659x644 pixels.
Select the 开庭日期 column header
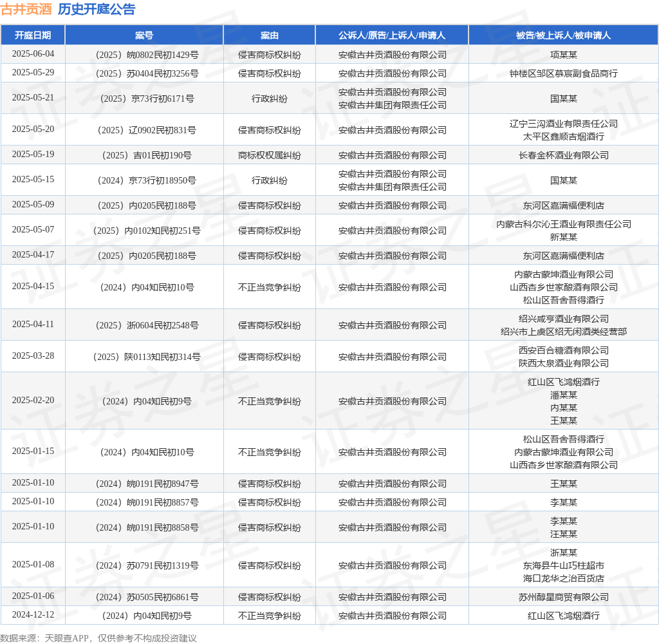click(33, 35)
